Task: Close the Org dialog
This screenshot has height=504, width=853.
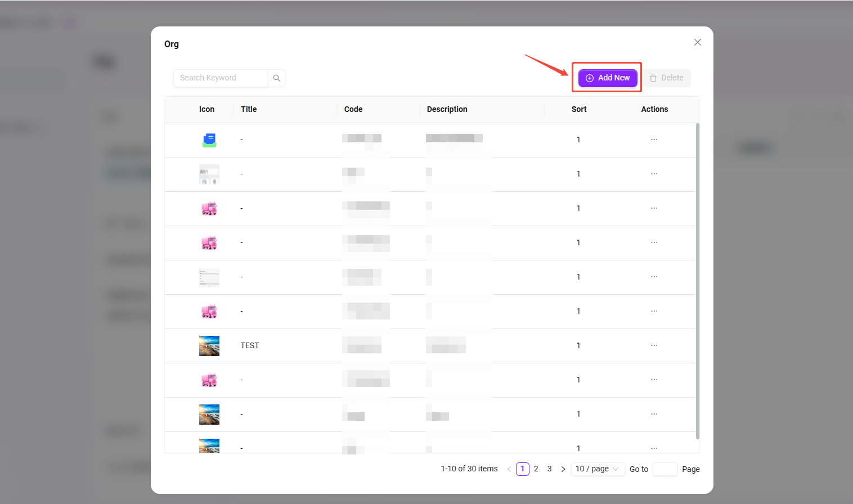Action: point(698,42)
